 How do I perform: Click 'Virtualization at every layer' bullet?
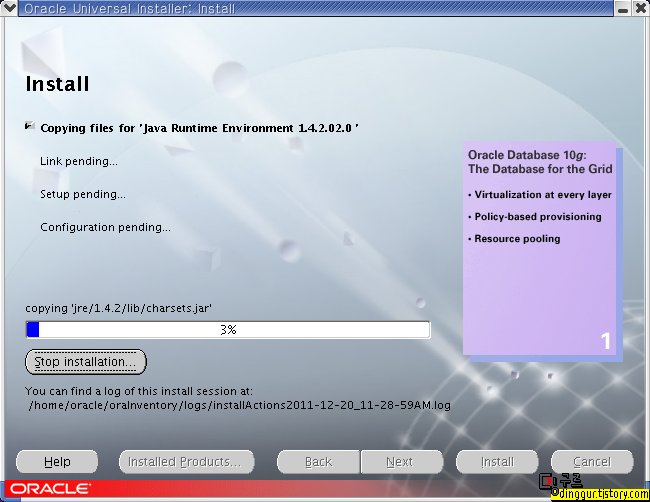click(540, 195)
